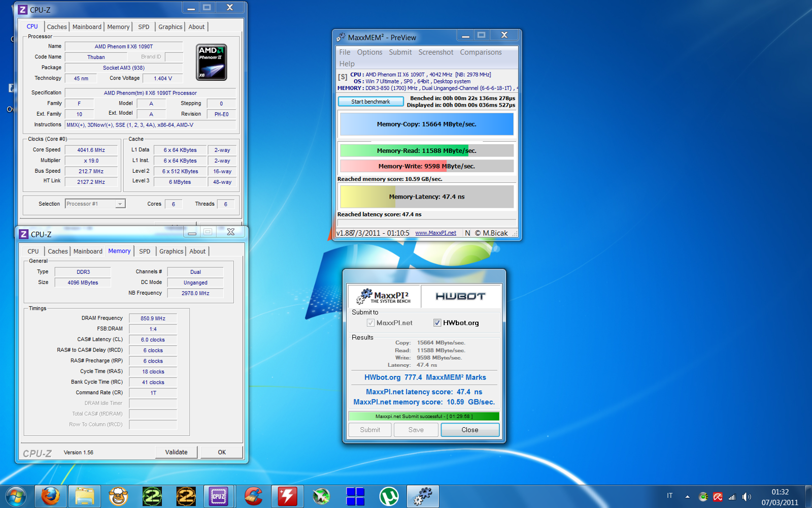Click the [S] icon beside CPU info
Viewport: 812px width, 508px height.
343,77
